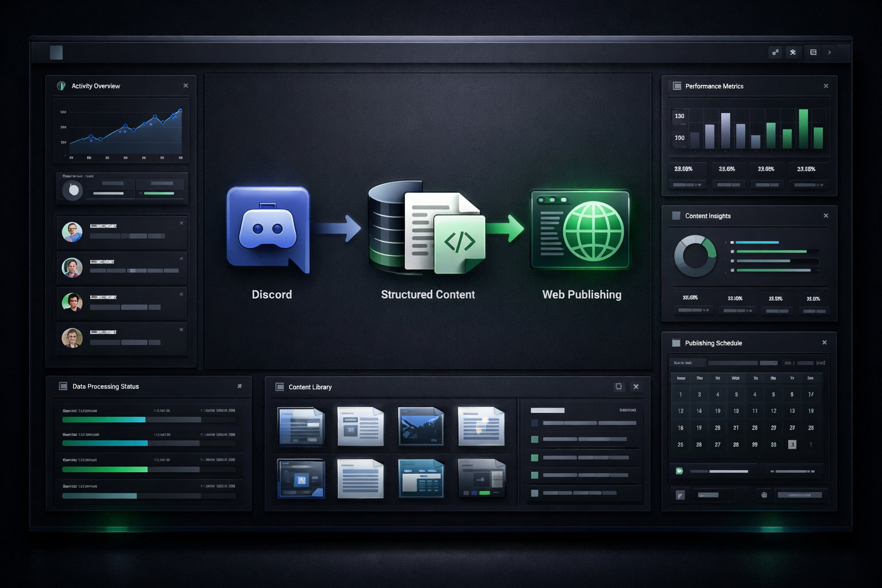Select the Structured Content database icon
882x588 pixels.
click(x=390, y=227)
